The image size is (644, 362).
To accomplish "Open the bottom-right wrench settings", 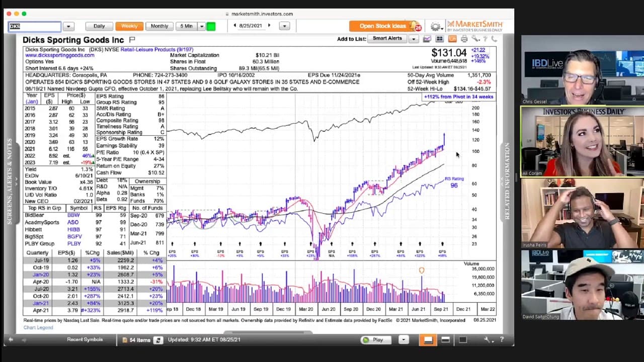I will (x=488, y=340).
